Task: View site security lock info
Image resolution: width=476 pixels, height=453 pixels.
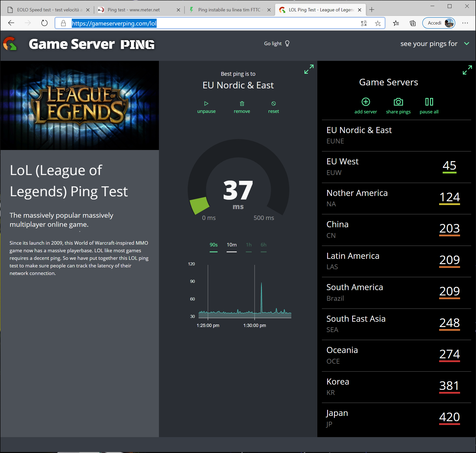Action: point(63,23)
